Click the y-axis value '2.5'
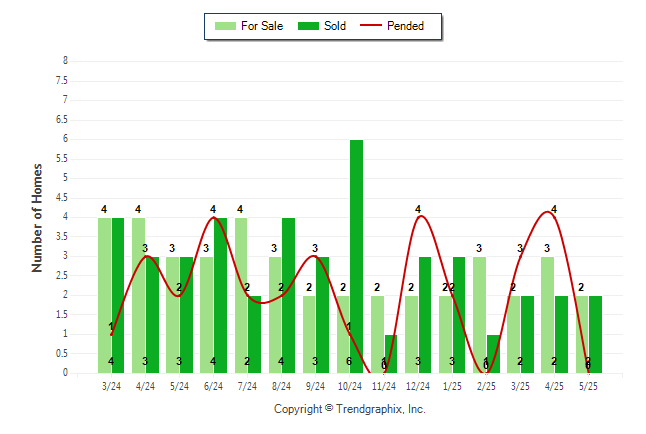 pyautogui.click(x=62, y=275)
